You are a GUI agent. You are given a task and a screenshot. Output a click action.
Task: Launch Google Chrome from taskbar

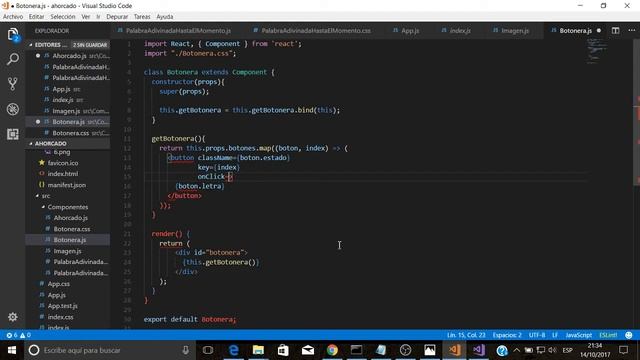pyautogui.click(x=332, y=350)
